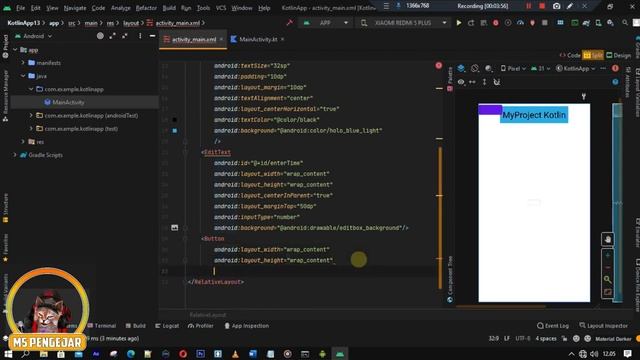Zoom out of preview with the minus icon
Image resolution: width=640 pixels, height=360 pixels.
(x=607, y=267)
